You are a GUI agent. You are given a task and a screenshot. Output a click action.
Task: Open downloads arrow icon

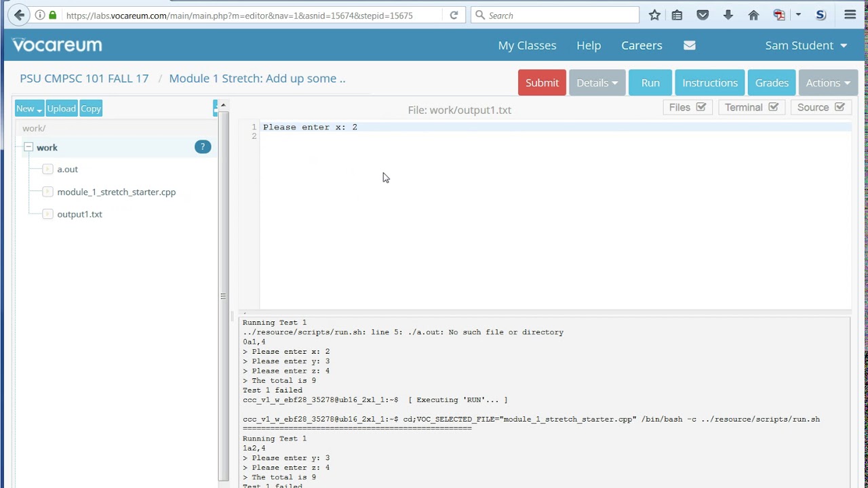pos(728,15)
